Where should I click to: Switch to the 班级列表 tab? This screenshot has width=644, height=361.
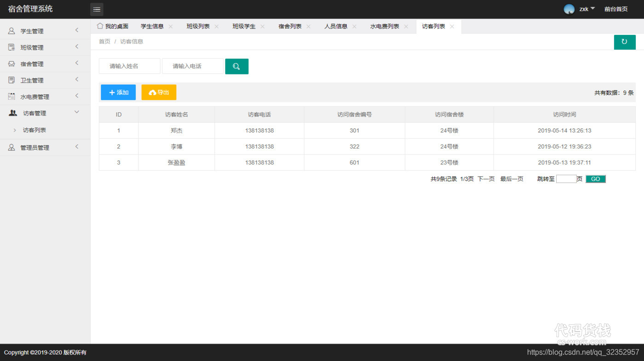pyautogui.click(x=198, y=27)
